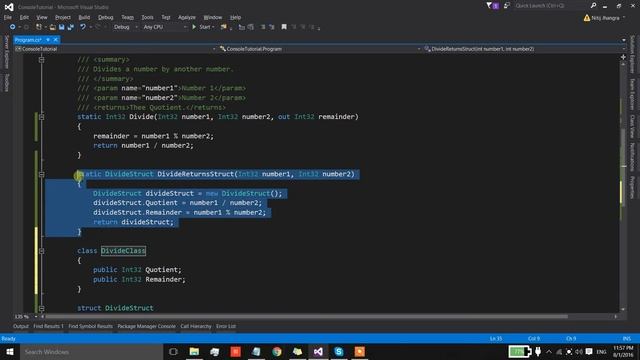640x360 pixels.
Task: Close the Program.cs tab
Action: [56, 40]
